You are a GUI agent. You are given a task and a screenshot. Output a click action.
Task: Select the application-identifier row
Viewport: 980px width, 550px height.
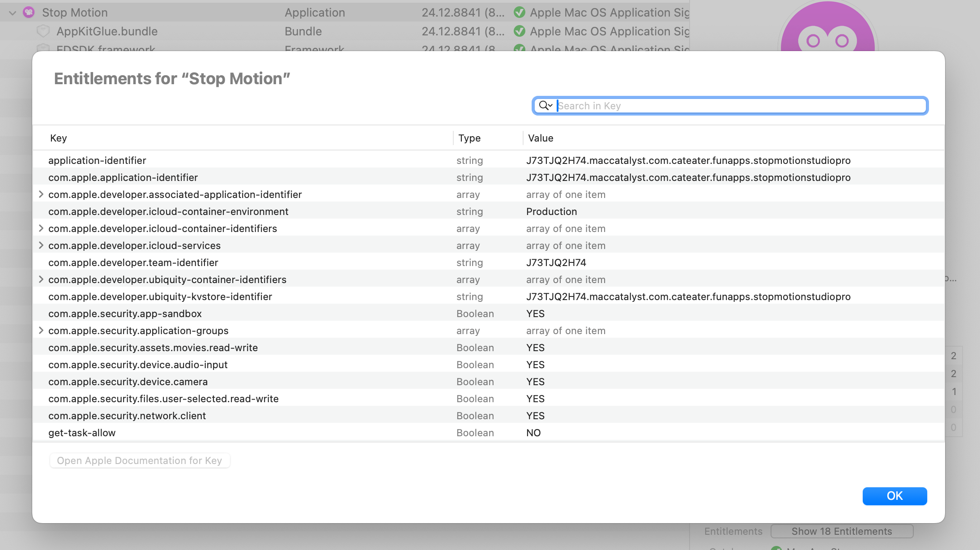488,160
